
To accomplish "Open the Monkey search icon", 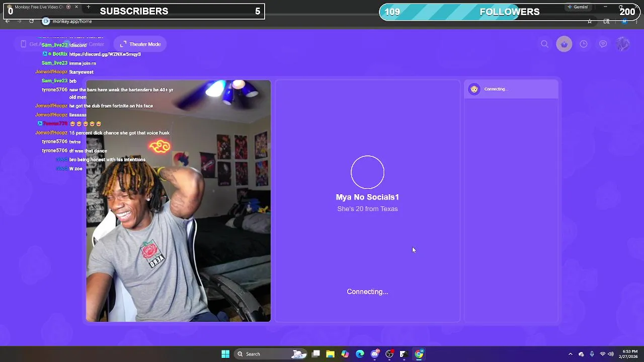I will point(544,44).
